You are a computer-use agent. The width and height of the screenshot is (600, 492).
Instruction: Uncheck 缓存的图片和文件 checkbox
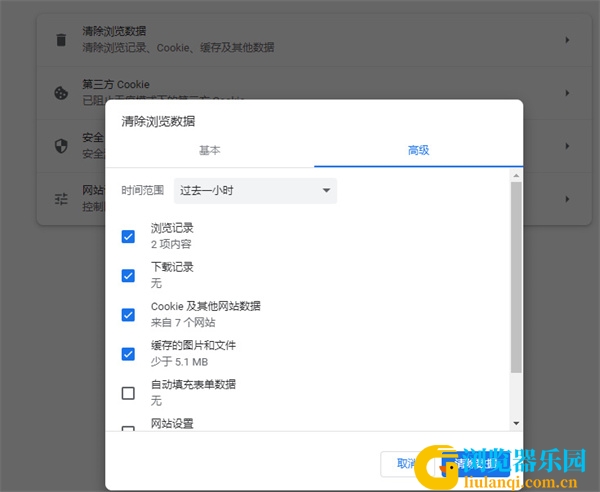pyautogui.click(x=128, y=354)
